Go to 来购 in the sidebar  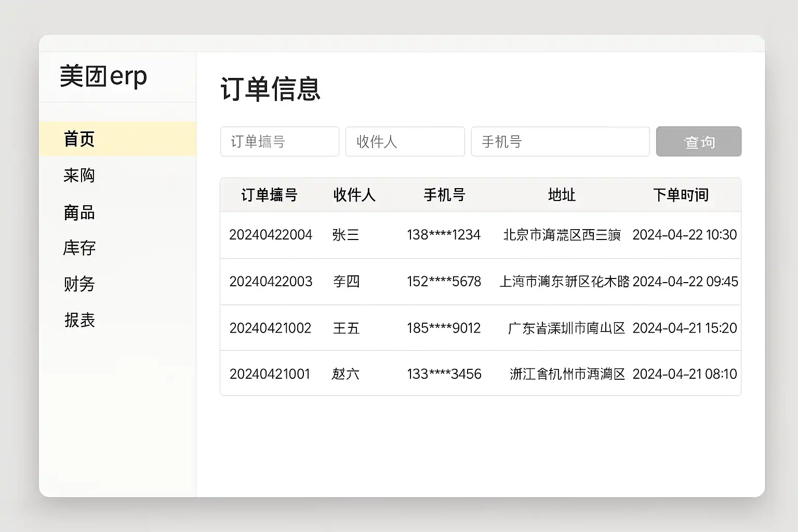(x=79, y=176)
